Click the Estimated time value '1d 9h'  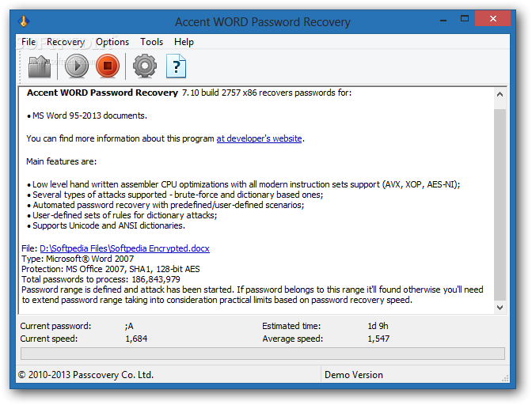coord(378,326)
